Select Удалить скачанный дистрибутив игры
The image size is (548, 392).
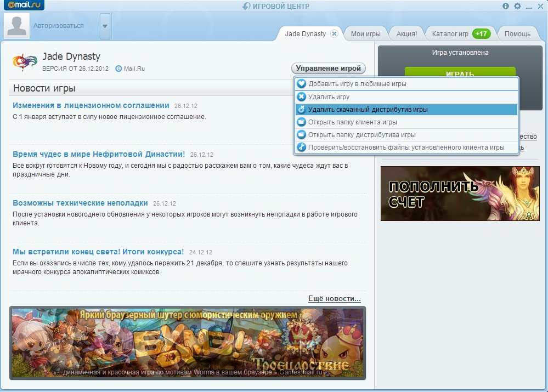click(406, 109)
